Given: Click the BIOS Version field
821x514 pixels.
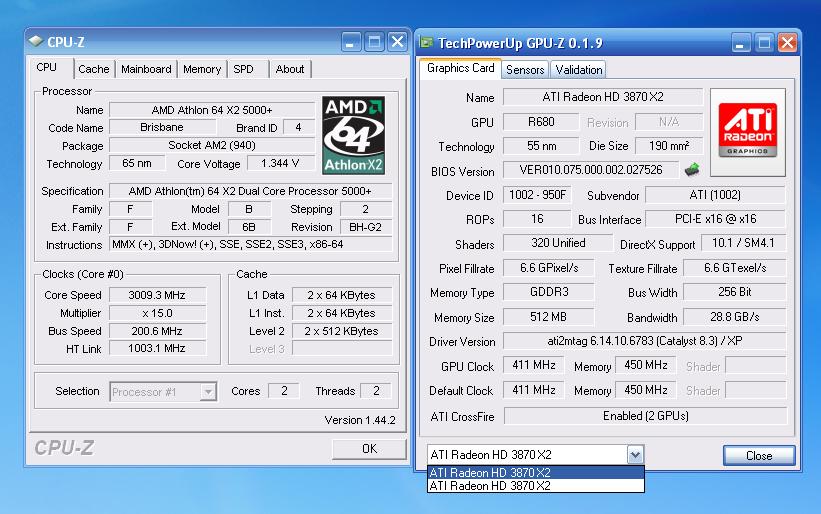Looking at the screenshot, I should click(x=591, y=170).
